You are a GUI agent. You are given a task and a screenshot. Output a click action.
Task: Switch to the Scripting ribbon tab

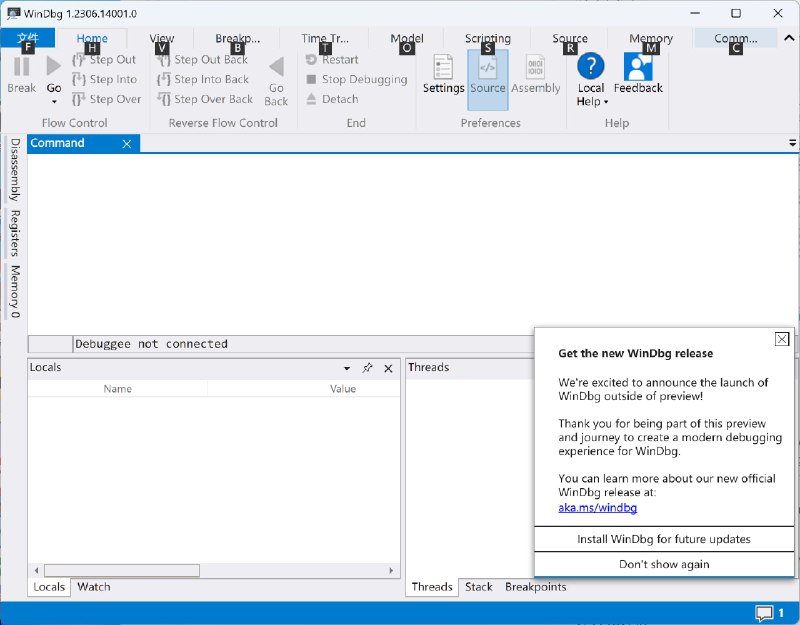pyautogui.click(x=487, y=38)
